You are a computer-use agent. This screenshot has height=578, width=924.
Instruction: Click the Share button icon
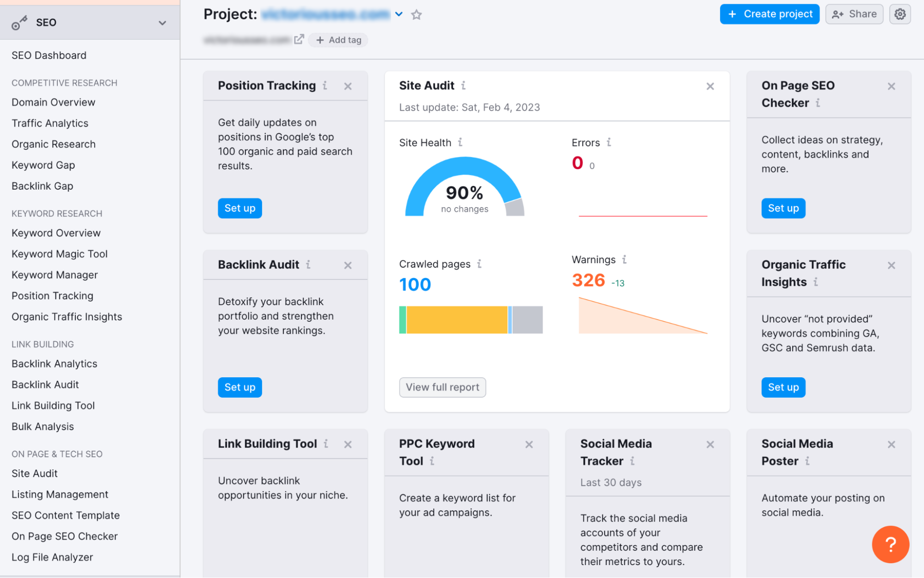[838, 14]
